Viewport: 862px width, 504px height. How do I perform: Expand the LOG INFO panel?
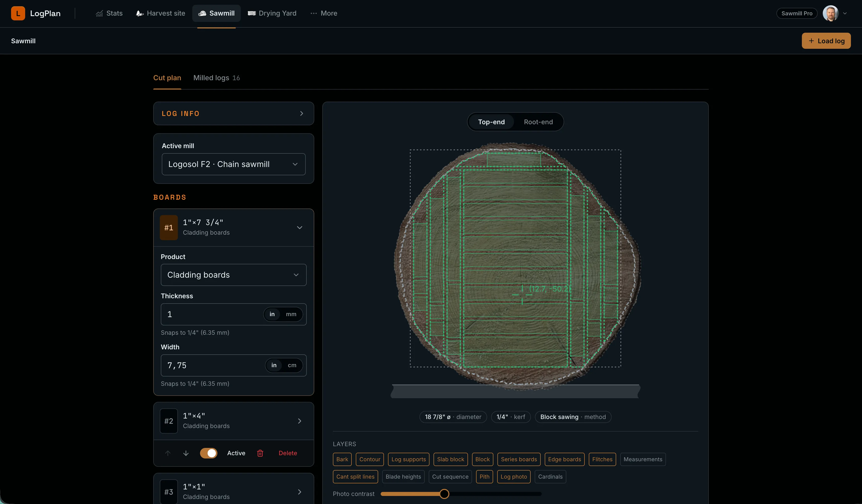[234, 113]
